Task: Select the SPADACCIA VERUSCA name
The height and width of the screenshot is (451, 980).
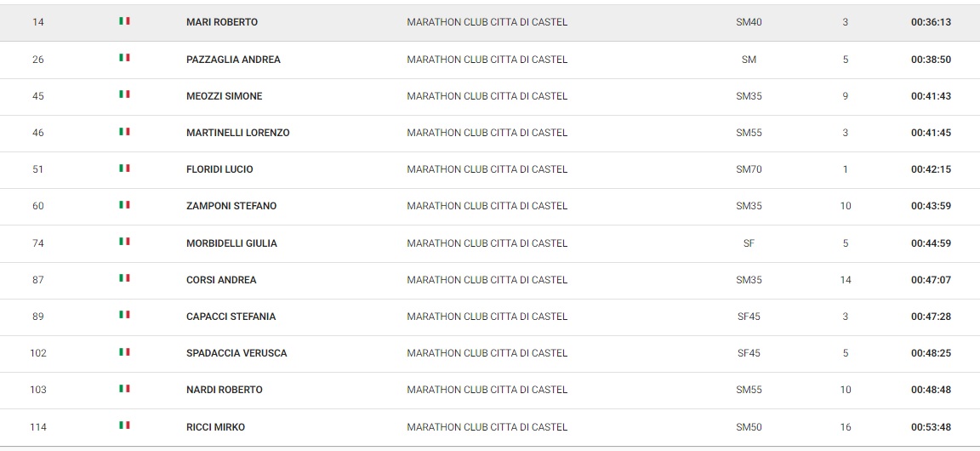Action: (x=236, y=353)
